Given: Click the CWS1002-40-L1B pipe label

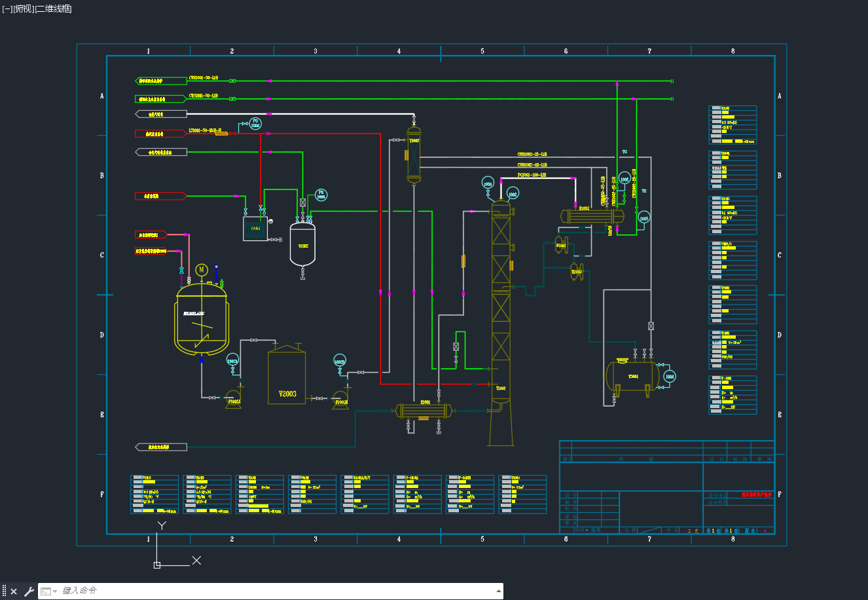Looking at the screenshot, I should pyautogui.click(x=532, y=165).
